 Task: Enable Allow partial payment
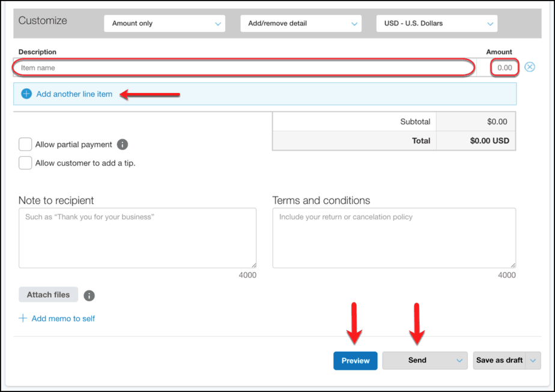tap(25, 144)
